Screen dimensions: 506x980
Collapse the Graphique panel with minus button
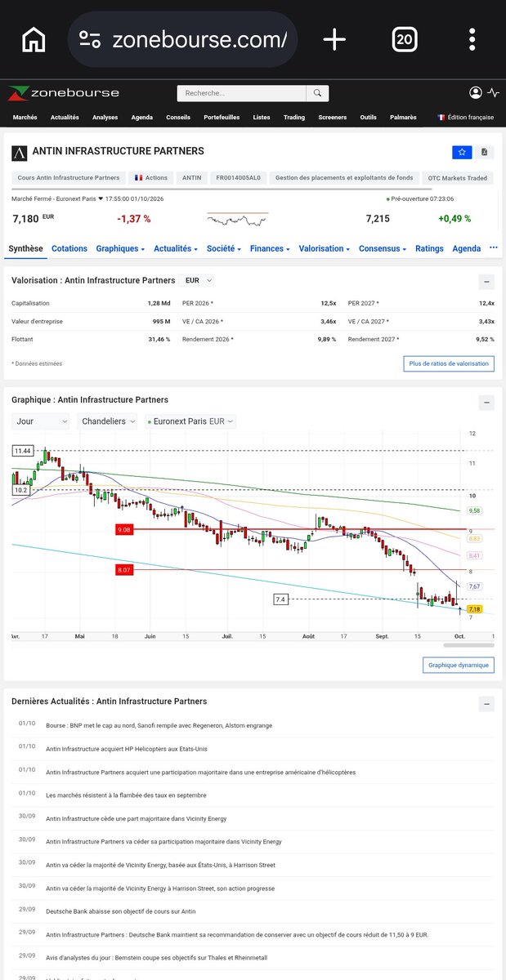click(x=486, y=402)
